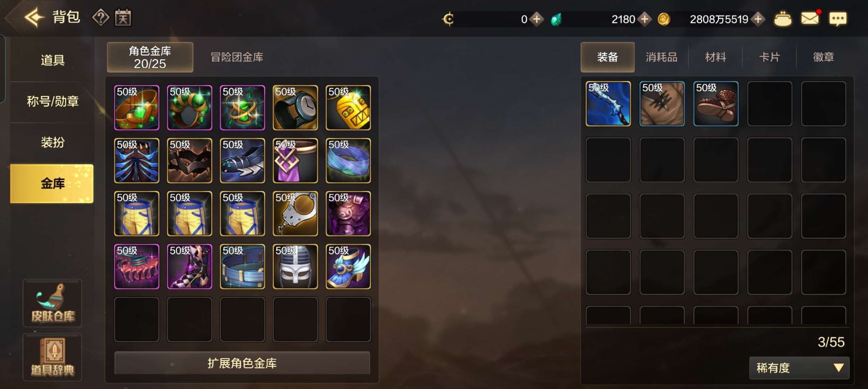
Task: Click the 扩展角色金库 button
Action: 242,363
